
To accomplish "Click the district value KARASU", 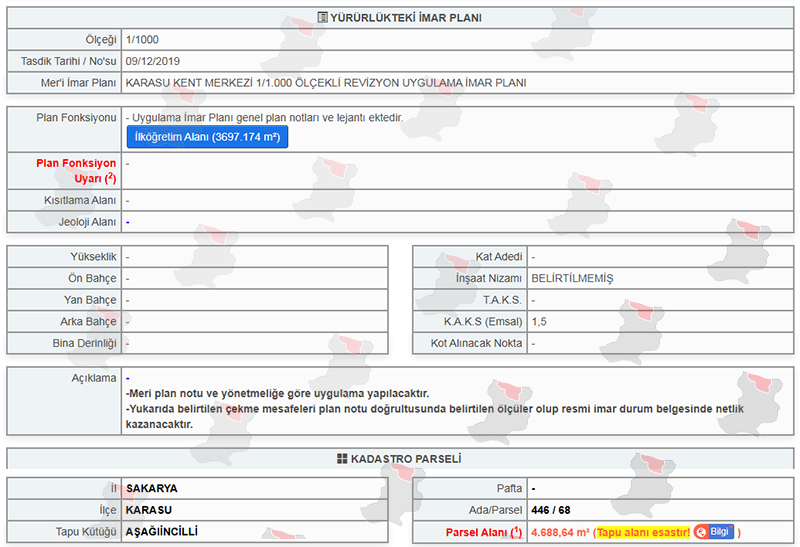I will (x=149, y=510).
